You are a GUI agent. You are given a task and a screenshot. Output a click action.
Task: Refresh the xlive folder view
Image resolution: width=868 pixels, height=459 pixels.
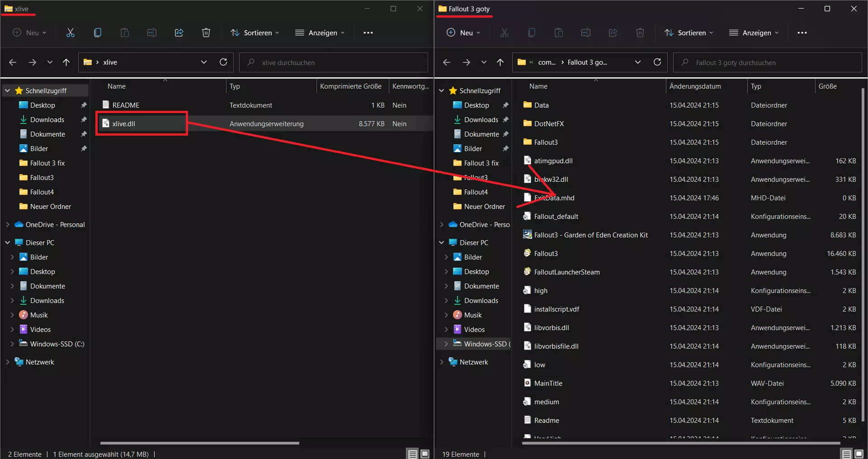(x=223, y=62)
